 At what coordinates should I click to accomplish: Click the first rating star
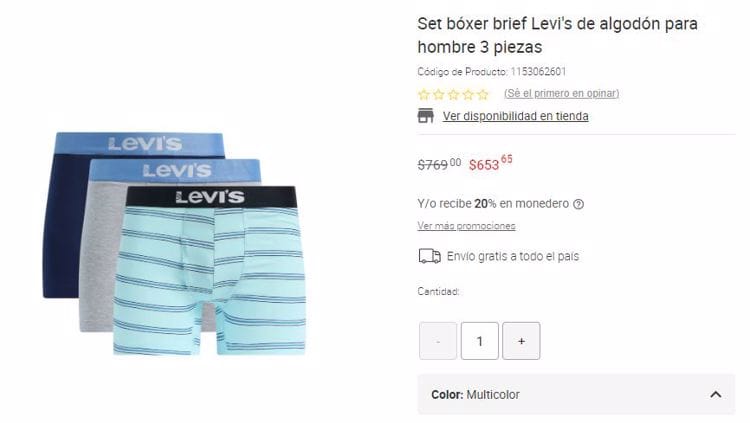[x=423, y=94]
